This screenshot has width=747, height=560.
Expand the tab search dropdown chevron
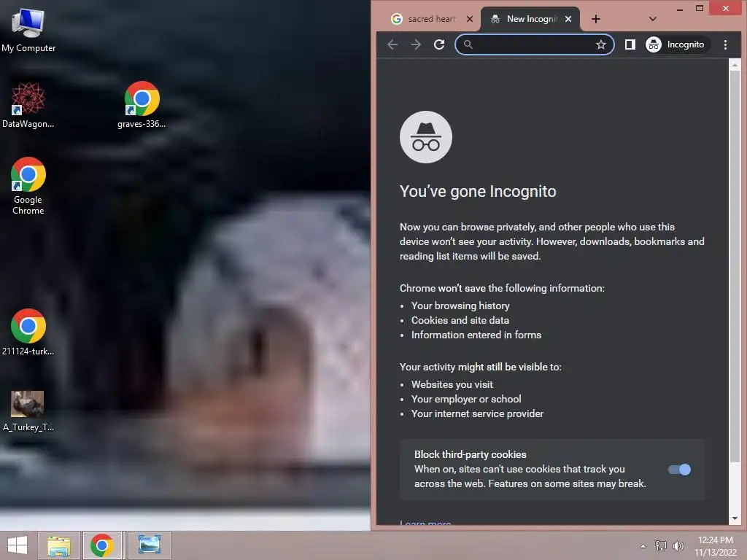(653, 19)
